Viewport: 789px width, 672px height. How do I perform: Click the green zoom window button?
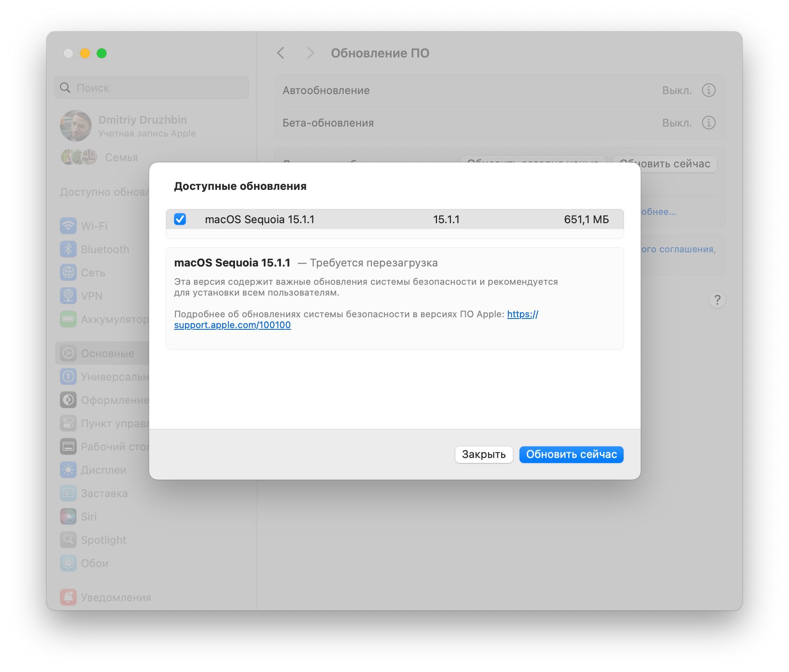pyautogui.click(x=102, y=53)
